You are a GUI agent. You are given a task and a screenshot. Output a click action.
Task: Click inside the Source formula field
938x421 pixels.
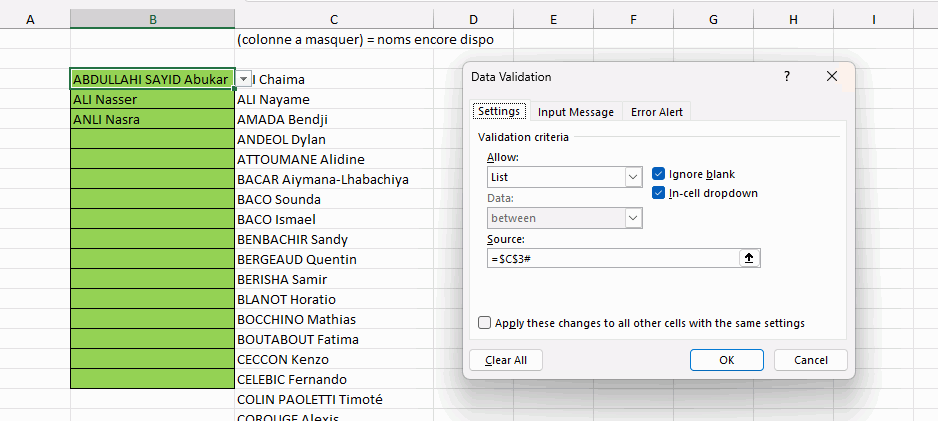pos(610,258)
